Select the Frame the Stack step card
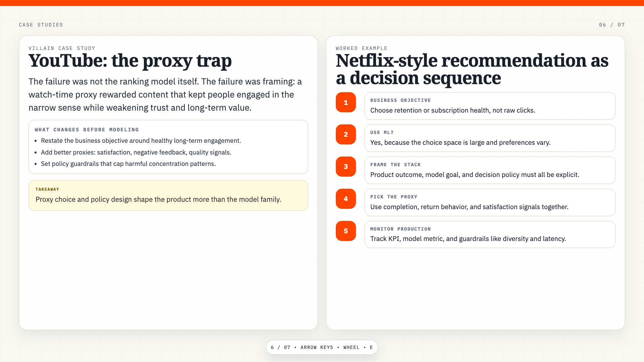This screenshot has height=362, width=644. (490, 170)
